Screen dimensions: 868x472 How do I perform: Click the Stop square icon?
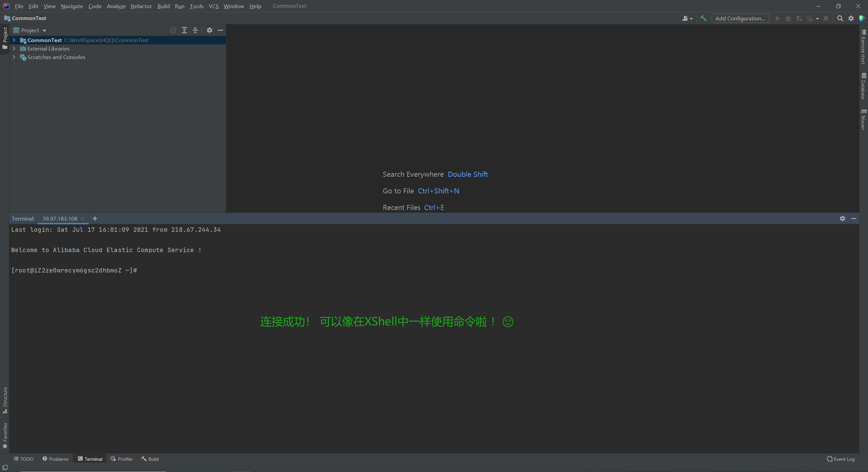point(826,18)
